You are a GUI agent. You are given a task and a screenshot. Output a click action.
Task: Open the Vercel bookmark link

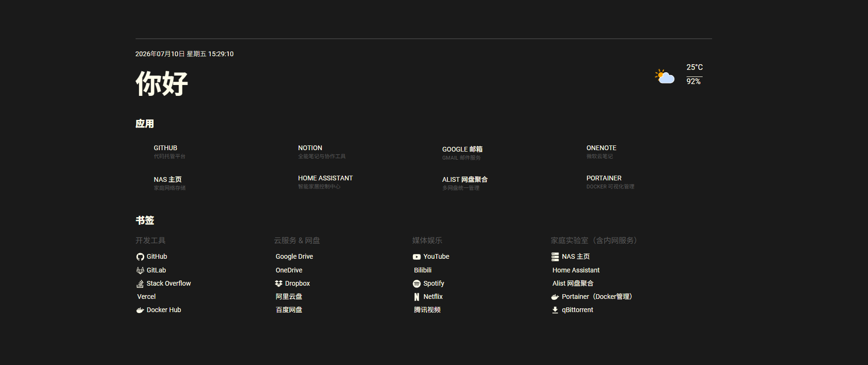pos(146,297)
